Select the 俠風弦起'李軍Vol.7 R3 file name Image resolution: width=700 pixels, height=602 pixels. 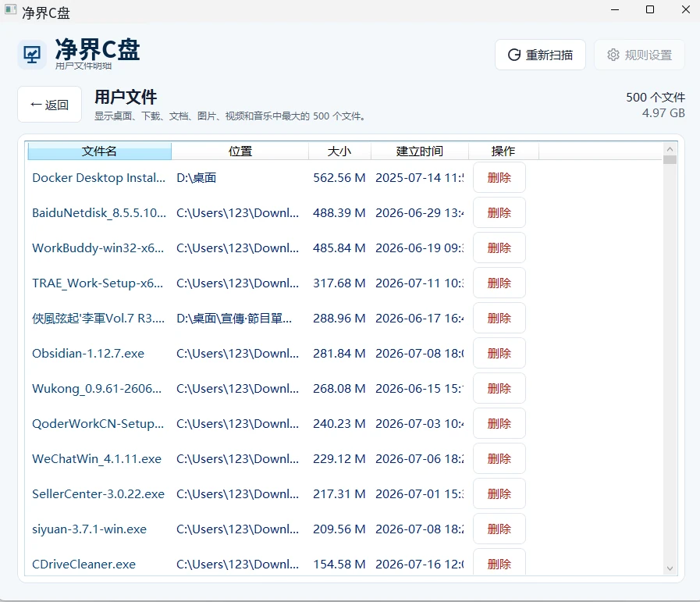pos(98,318)
